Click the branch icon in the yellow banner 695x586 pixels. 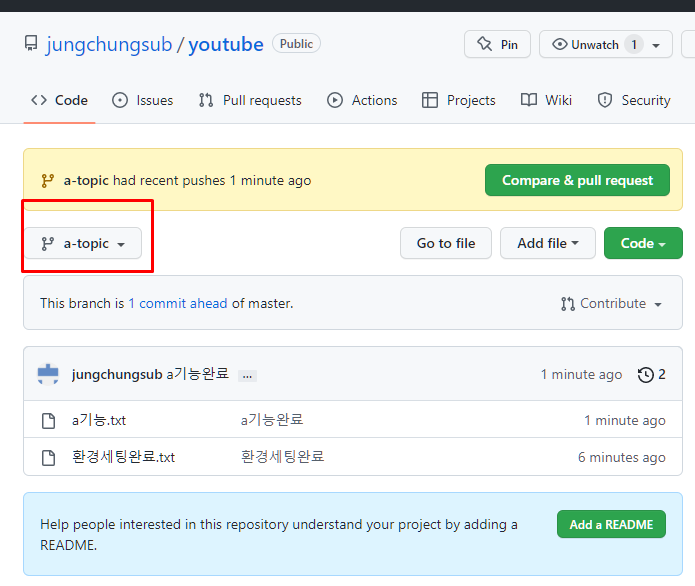tap(47, 180)
